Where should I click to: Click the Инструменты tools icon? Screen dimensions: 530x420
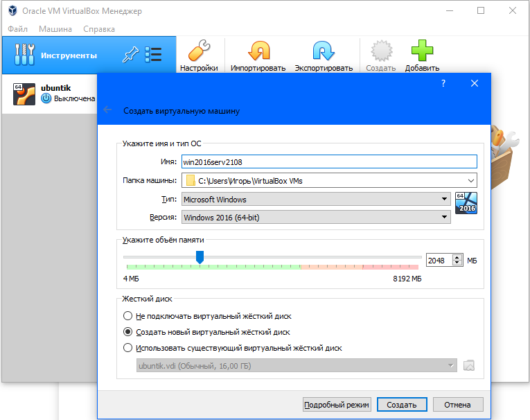tap(24, 55)
